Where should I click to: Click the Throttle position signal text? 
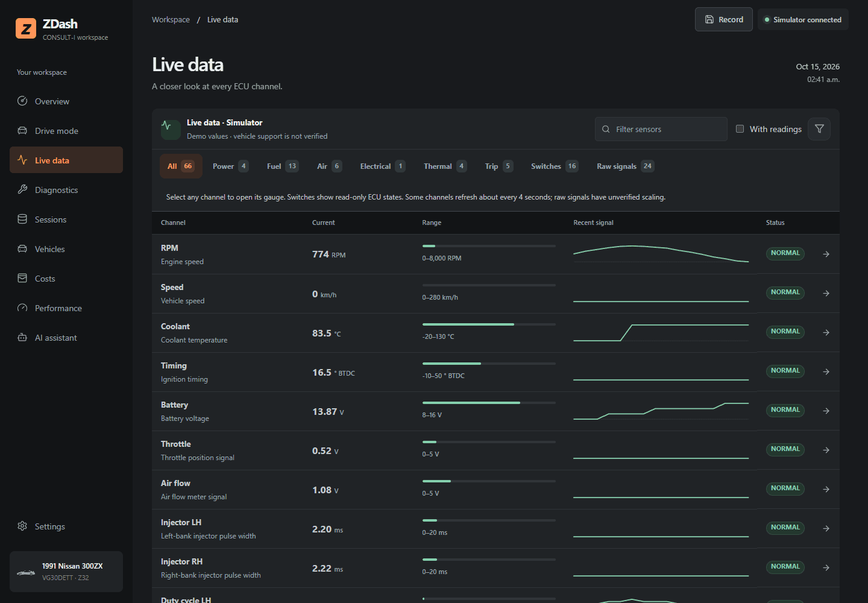point(198,458)
